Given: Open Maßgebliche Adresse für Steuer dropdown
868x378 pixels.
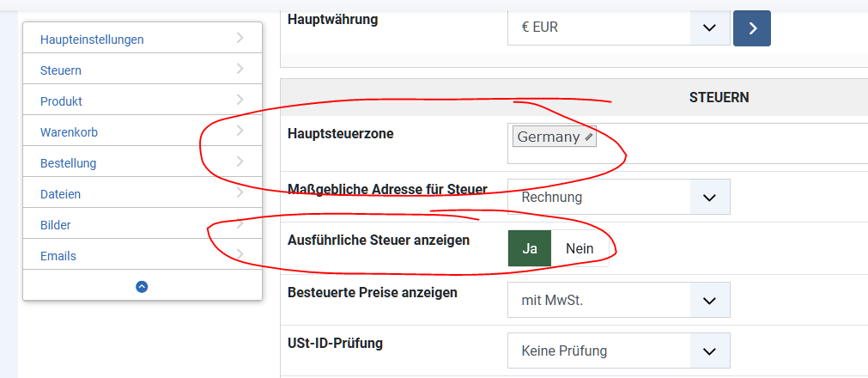Looking at the screenshot, I should [618, 197].
